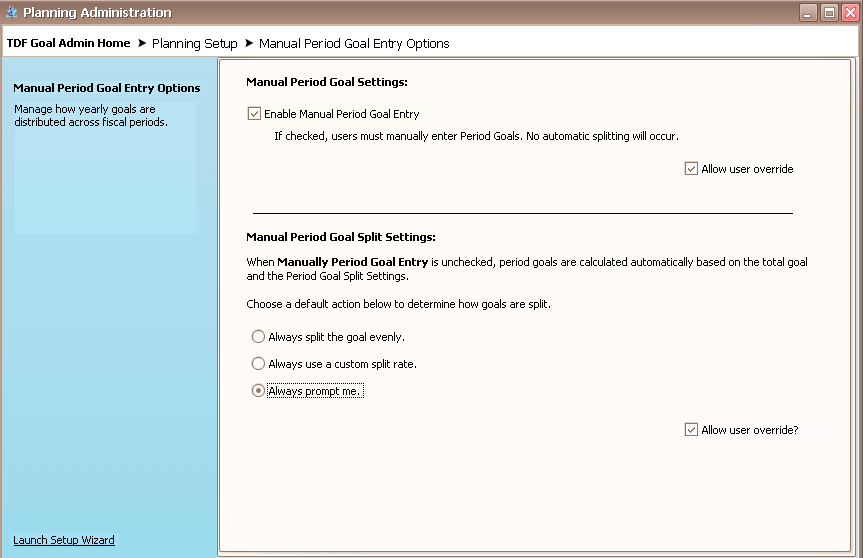Select 'Always split the goal evenly' option

[x=258, y=337]
